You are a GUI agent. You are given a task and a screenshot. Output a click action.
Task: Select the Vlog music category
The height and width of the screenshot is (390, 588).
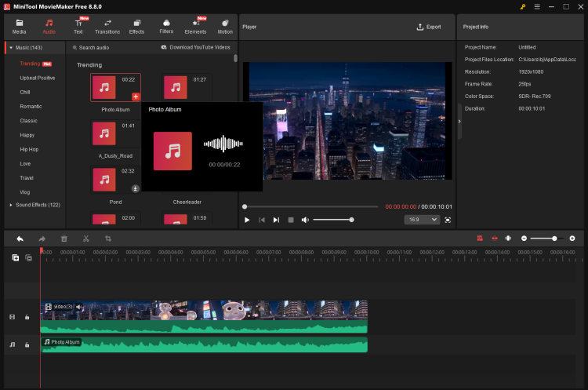tap(25, 192)
